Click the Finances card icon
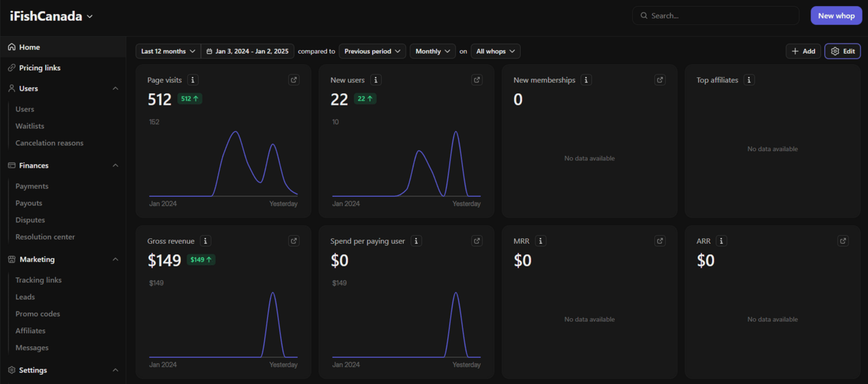This screenshot has width=868, height=384. pos(11,165)
